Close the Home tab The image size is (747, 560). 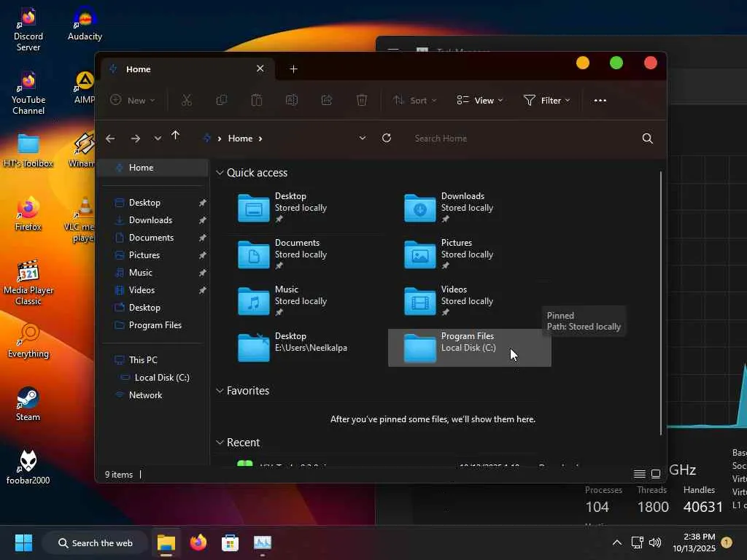(x=260, y=69)
